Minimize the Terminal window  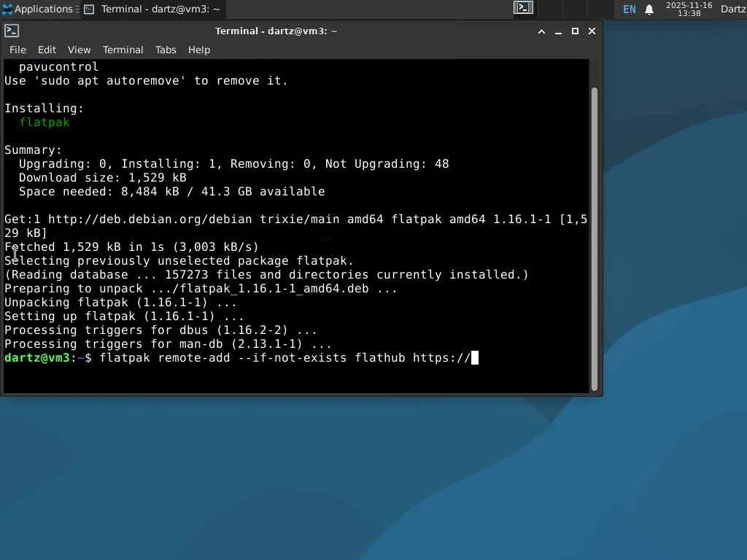[x=558, y=31]
